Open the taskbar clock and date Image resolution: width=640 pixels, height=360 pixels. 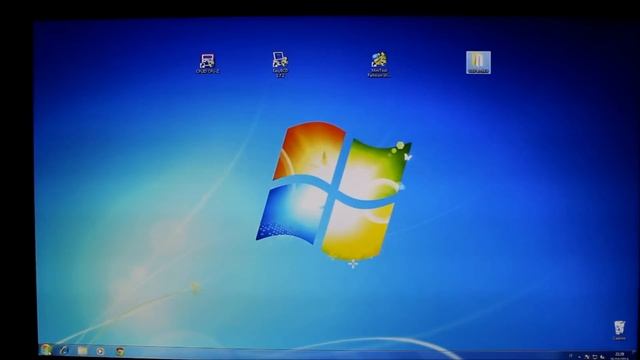(619, 356)
